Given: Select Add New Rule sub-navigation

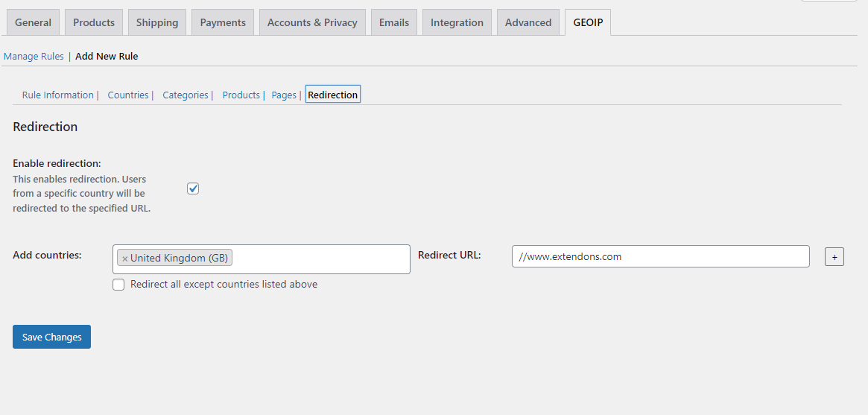Looking at the screenshot, I should pyautogui.click(x=107, y=56).
